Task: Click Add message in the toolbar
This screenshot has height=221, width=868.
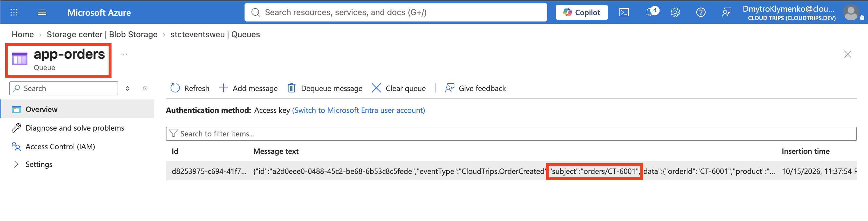Action: pos(248,88)
